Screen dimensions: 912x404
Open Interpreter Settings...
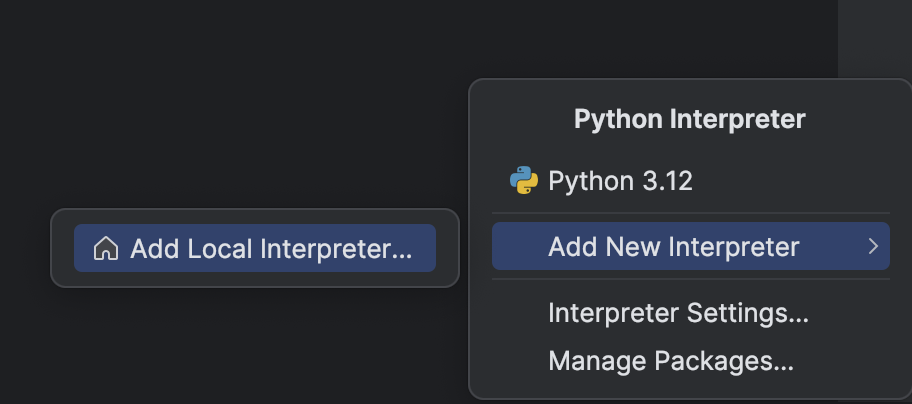(691, 313)
